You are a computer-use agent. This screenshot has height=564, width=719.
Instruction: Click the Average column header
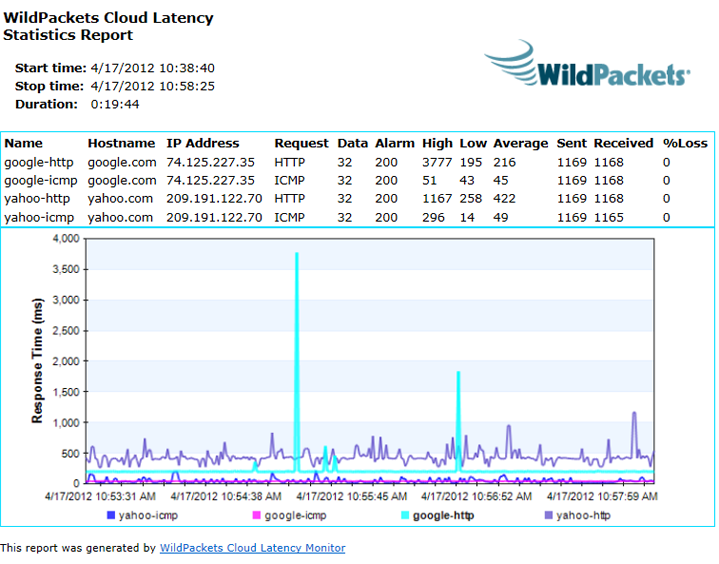point(520,144)
